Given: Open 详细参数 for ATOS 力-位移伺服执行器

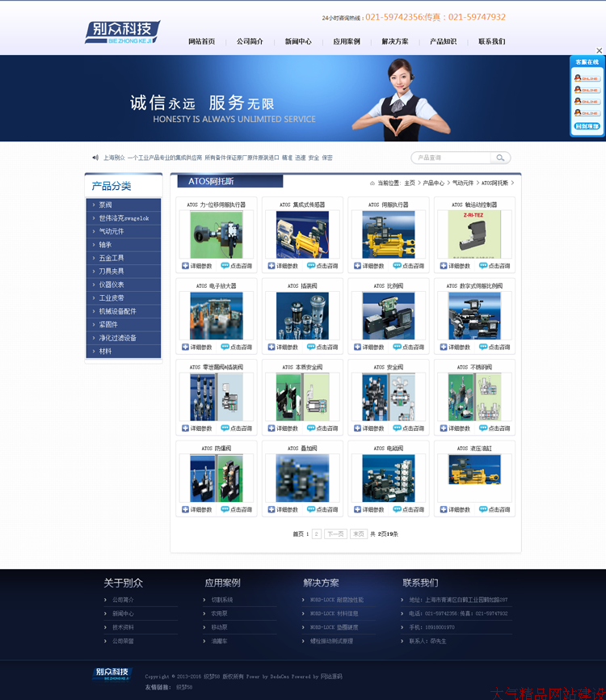Looking at the screenshot, I should point(197,266).
